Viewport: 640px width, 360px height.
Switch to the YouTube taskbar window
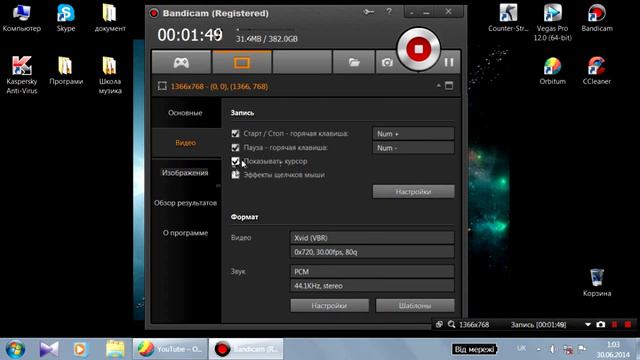pos(171,349)
